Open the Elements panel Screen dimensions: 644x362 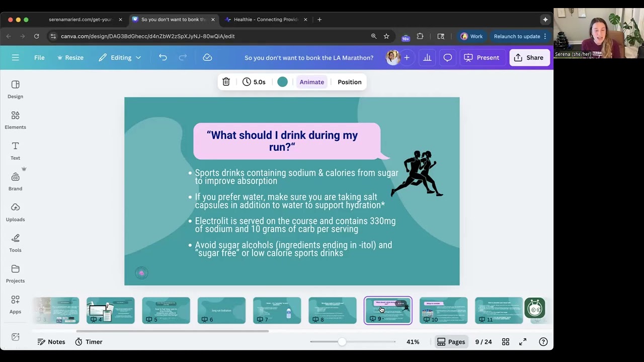coord(15,120)
